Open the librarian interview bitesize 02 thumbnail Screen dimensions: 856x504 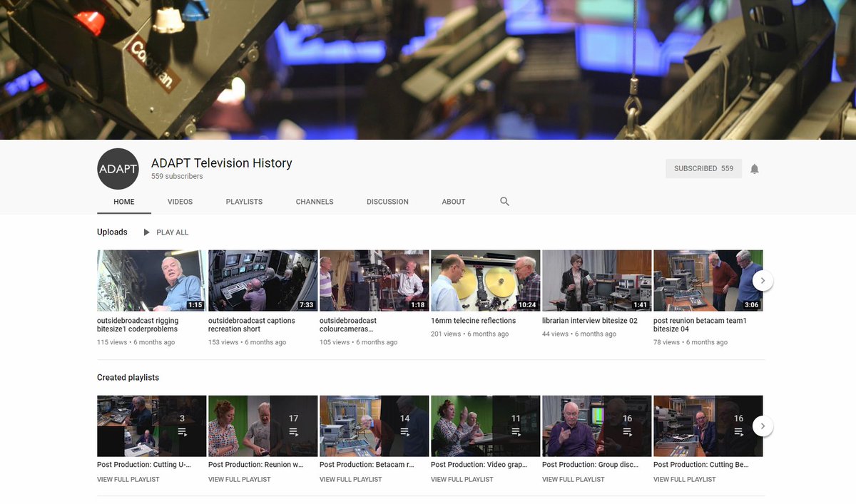pos(597,281)
